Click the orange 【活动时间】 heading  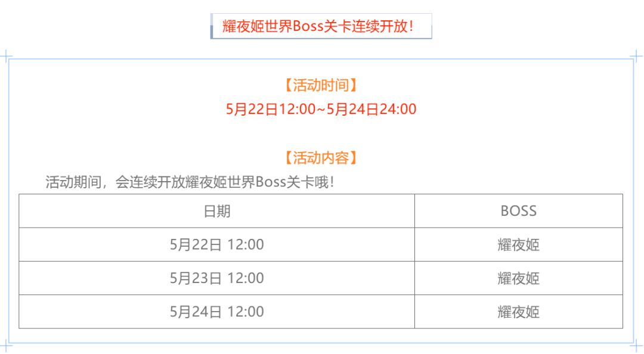pyautogui.click(x=321, y=85)
